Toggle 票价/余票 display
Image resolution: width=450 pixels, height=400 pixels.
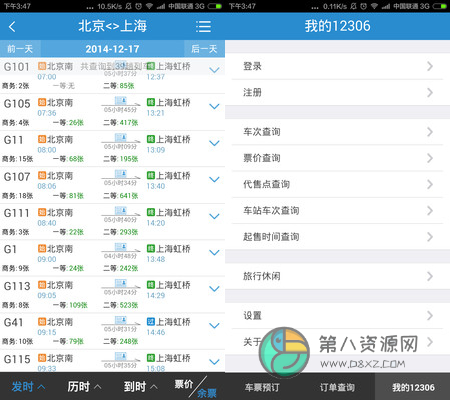pos(196,388)
